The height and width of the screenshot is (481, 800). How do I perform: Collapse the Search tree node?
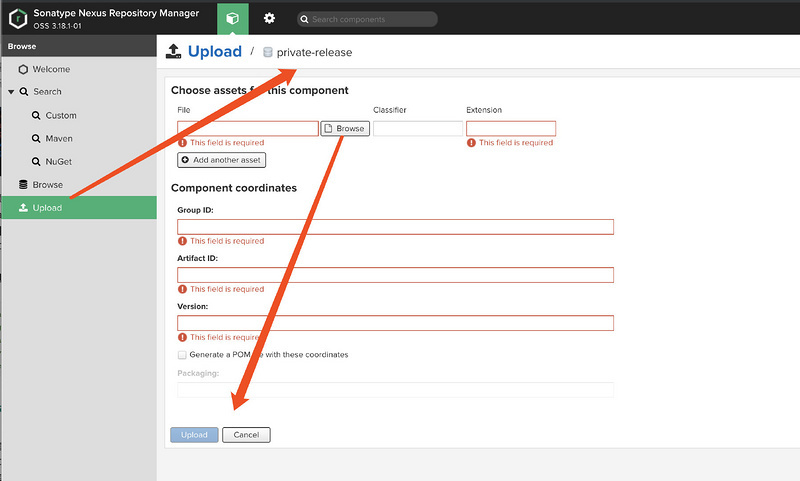(x=11, y=92)
